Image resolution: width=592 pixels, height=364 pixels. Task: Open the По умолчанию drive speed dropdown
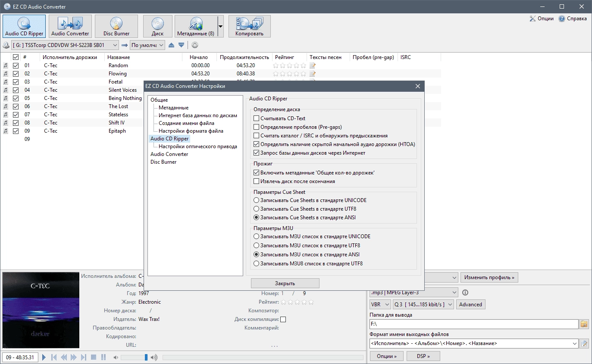[147, 45]
